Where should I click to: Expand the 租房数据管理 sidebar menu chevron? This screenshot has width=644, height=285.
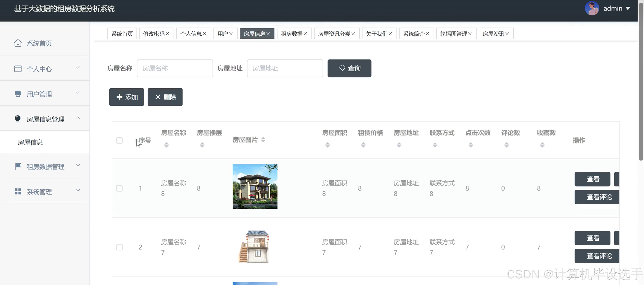click(78, 165)
